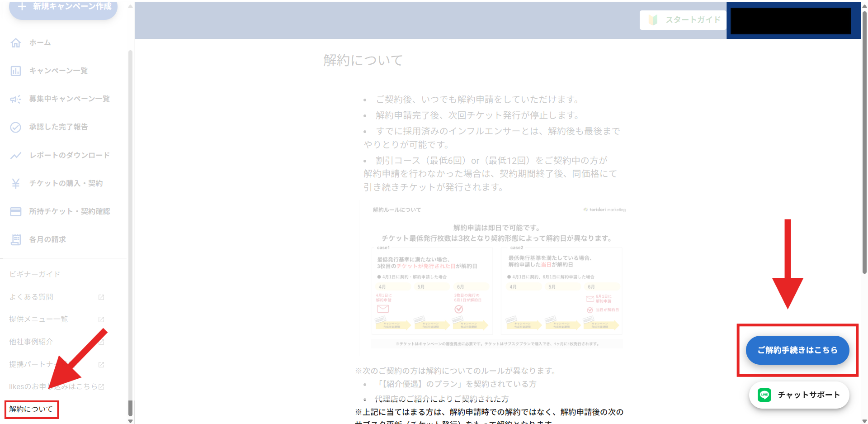Click the external-link icon beside よくある質問
Screen dimensions: 868x424
tap(101, 297)
